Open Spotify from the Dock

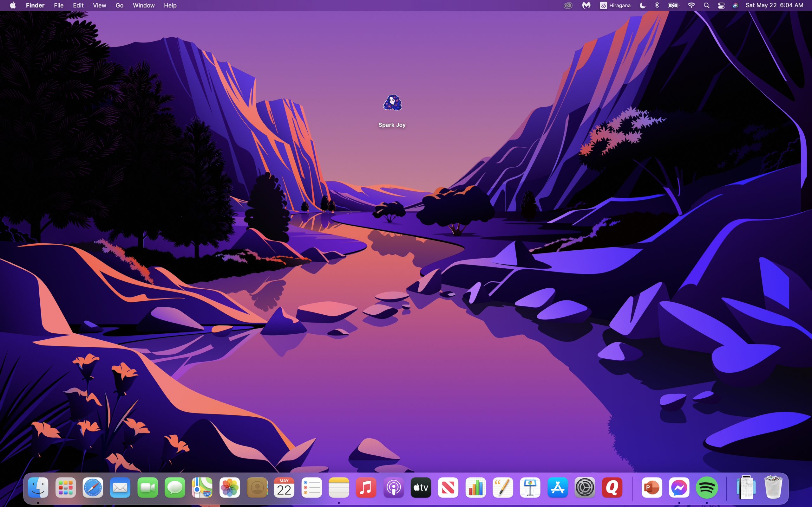click(x=707, y=488)
